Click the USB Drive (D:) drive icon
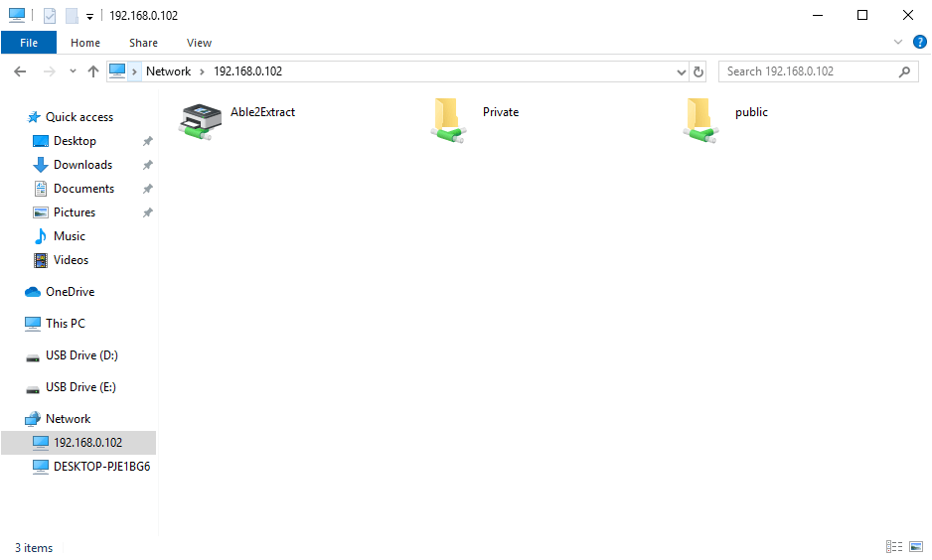 [33, 356]
